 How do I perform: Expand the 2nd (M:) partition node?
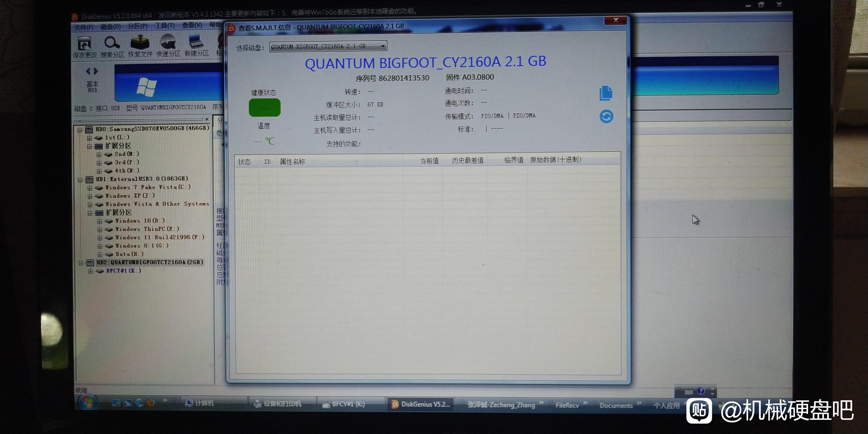click(99, 155)
